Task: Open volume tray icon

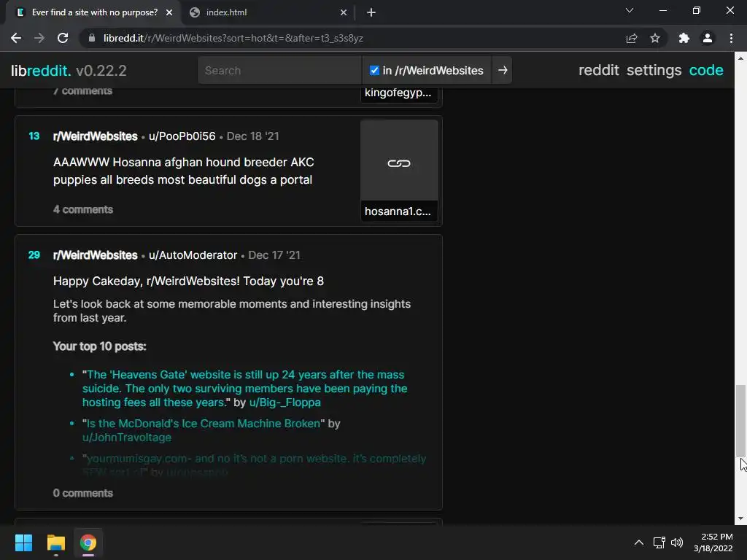Action: point(677,542)
